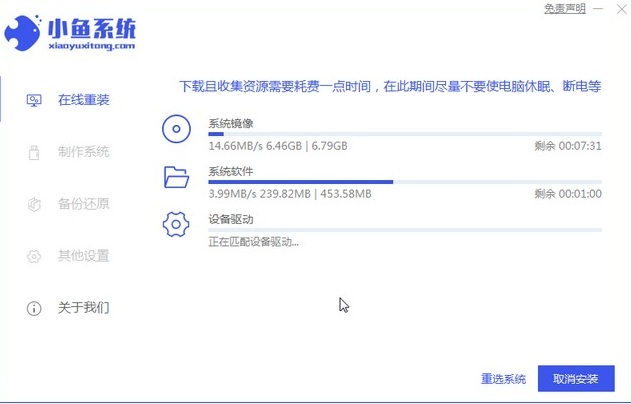Click the 取消安装 button

coord(576,378)
